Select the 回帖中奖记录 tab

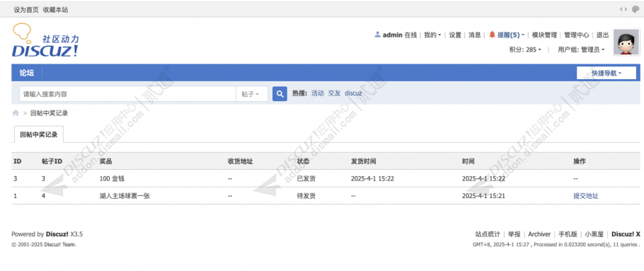tap(39, 134)
